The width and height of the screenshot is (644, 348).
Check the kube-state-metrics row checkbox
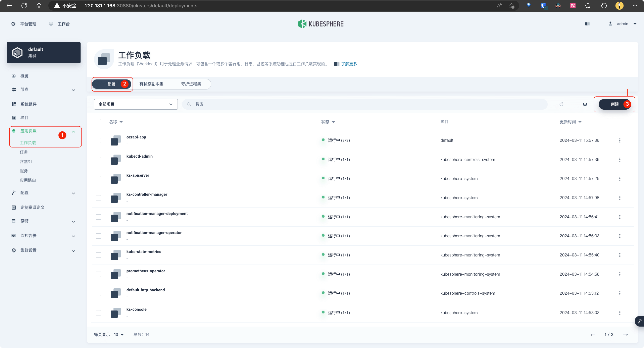(x=98, y=255)
